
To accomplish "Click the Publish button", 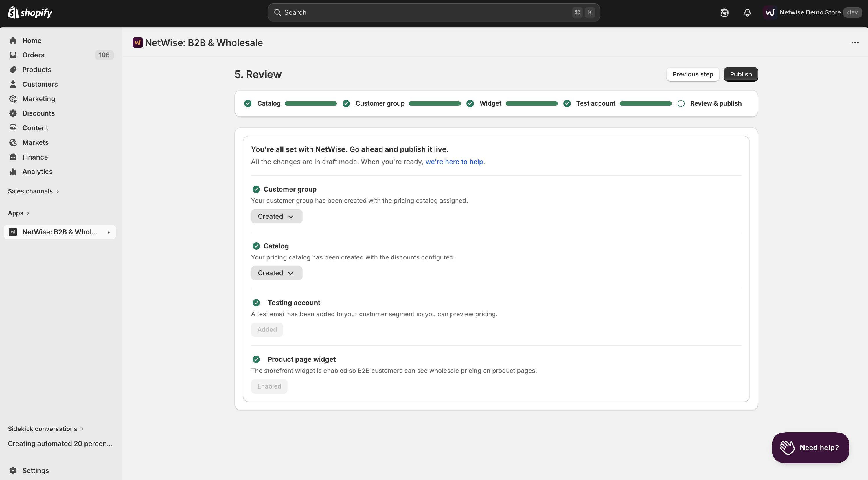I will (741, 74).
